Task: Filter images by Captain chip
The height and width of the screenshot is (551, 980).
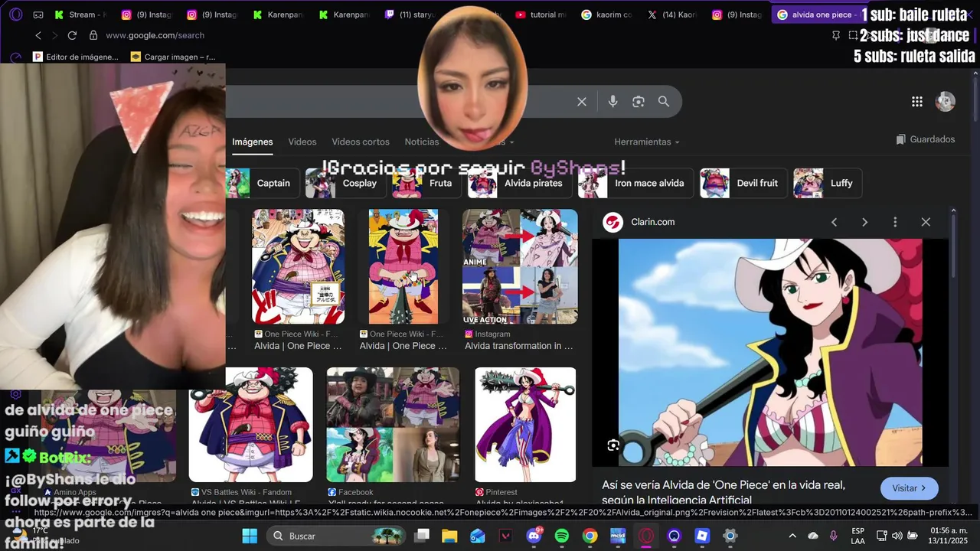Action: 263,183
